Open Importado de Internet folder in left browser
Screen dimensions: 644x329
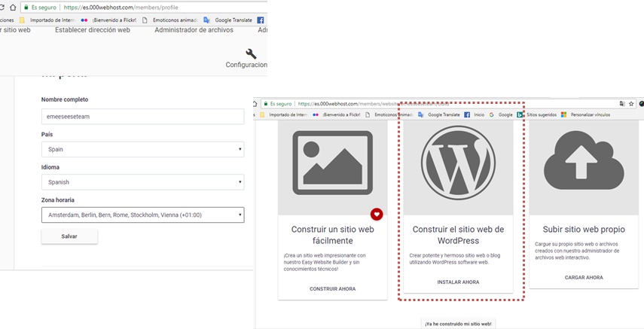pyautogui.click(x=47, y=20)
